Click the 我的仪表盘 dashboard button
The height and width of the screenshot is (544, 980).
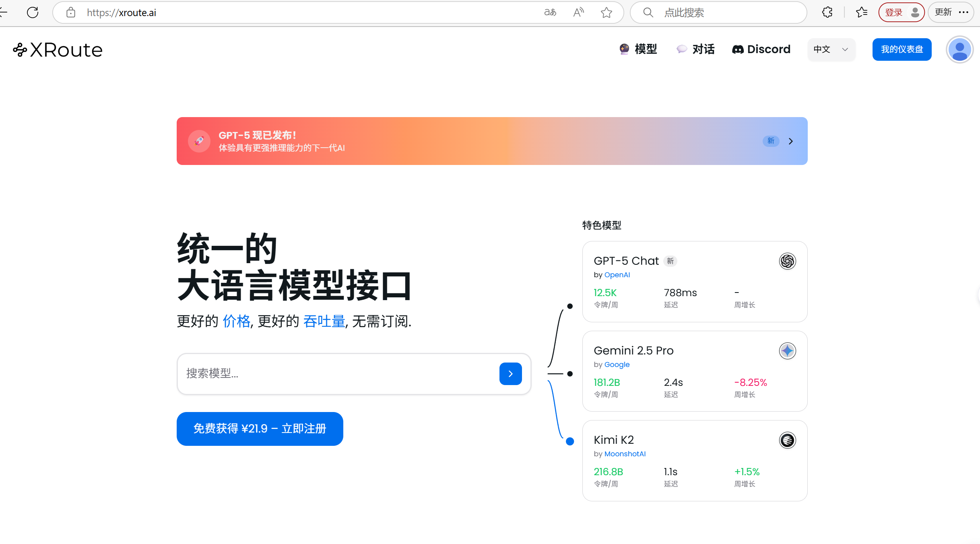902,49
